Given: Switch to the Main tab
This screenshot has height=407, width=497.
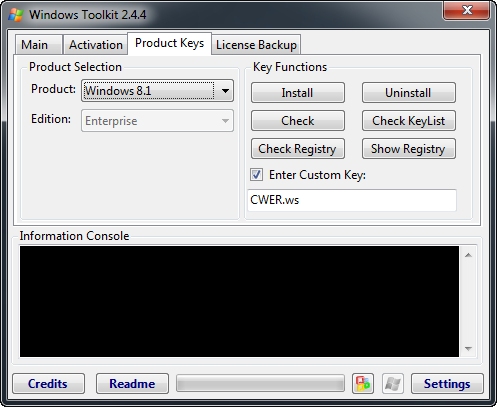Looking at the screenshot, I should pos(39,45).
